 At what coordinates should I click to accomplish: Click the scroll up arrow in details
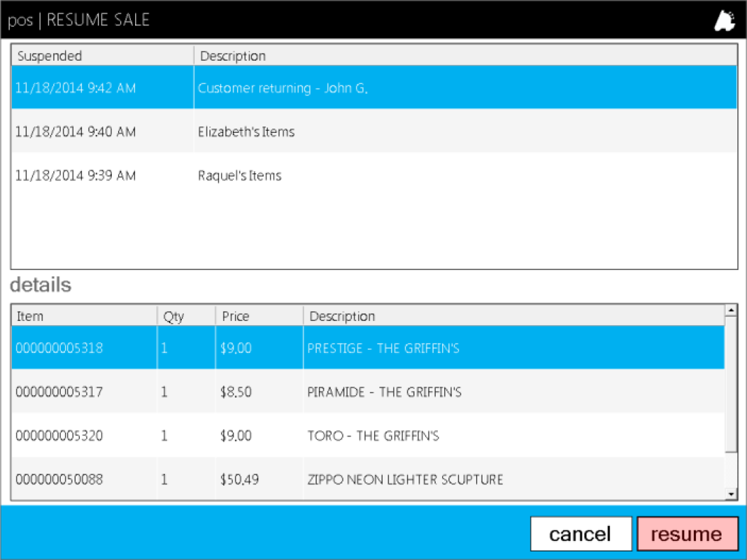(731, 310)
